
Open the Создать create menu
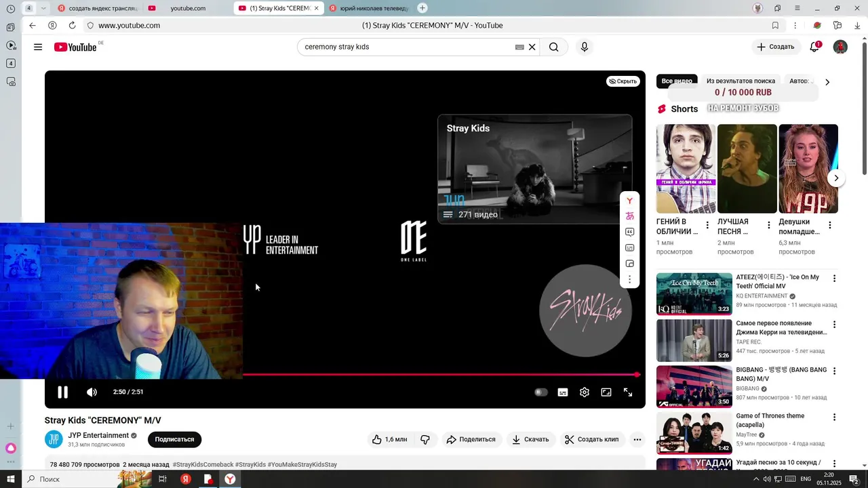click(x=775, y=47)
